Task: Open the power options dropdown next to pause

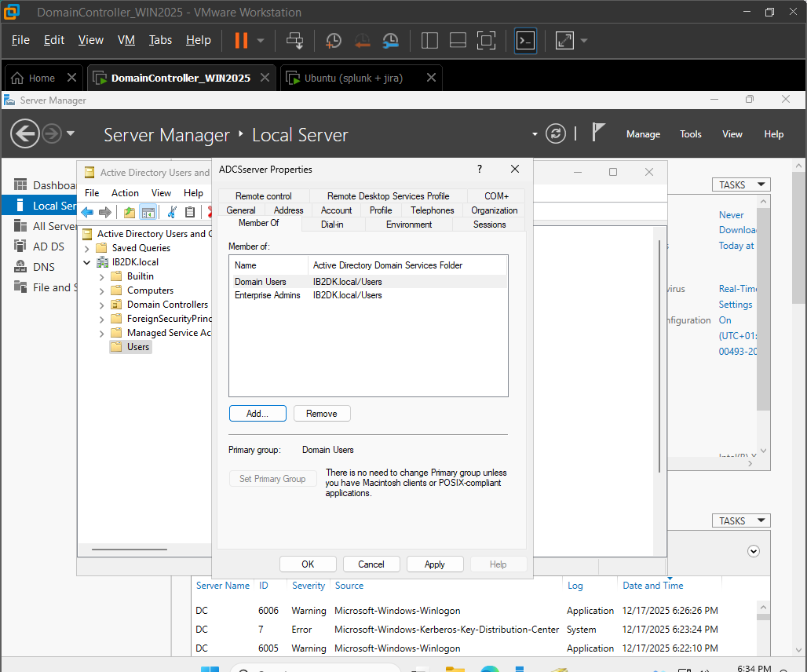Action: 261,40
